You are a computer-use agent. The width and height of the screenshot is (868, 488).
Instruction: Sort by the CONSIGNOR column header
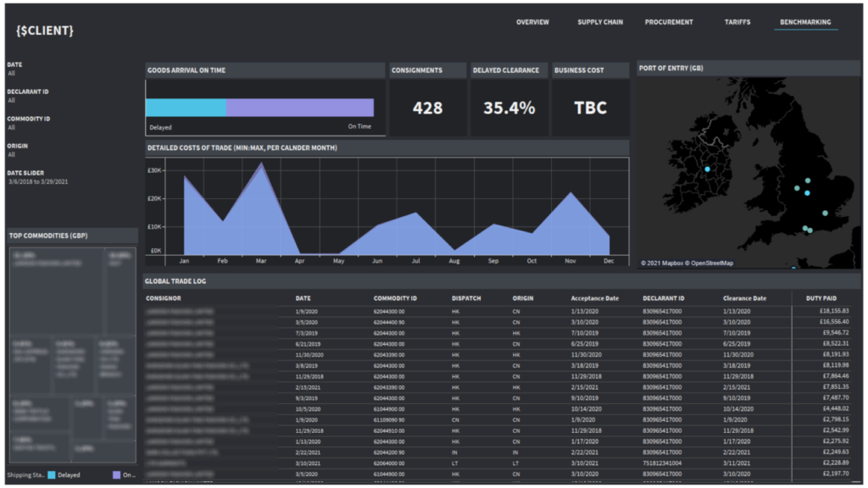pos(164,298)
